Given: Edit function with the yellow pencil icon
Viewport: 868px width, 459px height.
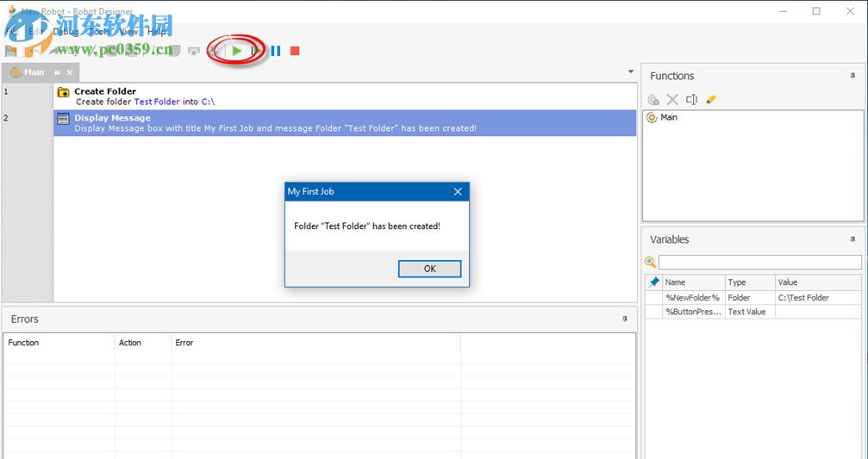Looking at the screenshot, I should click(711, 100).
